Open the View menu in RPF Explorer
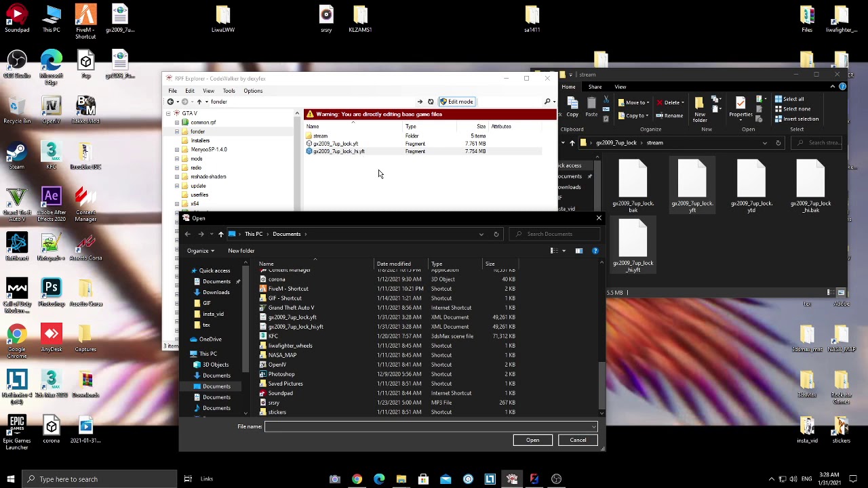Viewport: 868px width, 488px height. pos(208,91)
